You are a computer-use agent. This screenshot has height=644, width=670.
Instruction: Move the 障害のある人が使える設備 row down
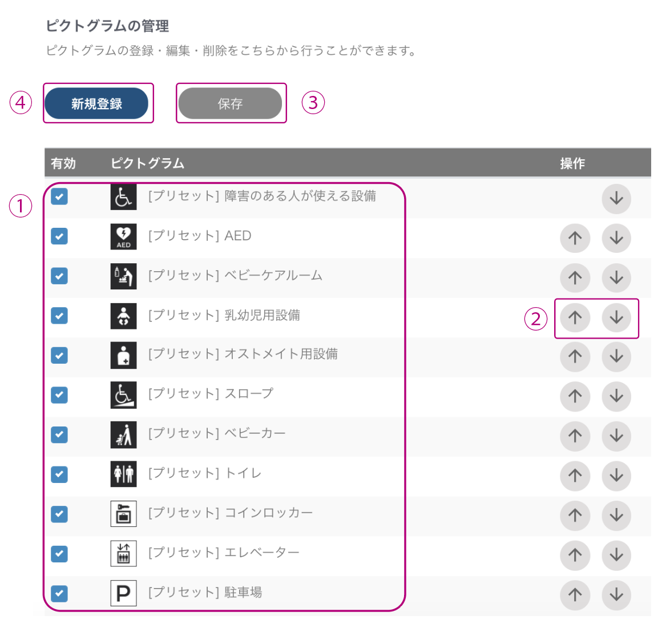tap(616, 199)
